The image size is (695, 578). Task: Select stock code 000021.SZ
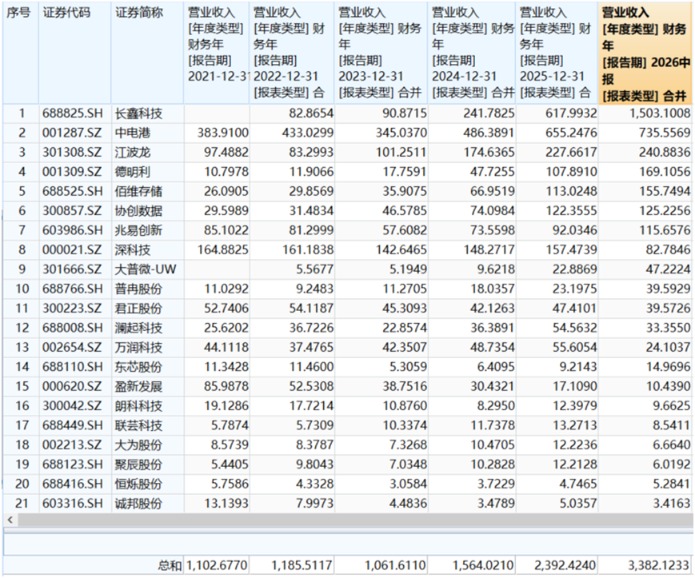[x=72, y=250]
